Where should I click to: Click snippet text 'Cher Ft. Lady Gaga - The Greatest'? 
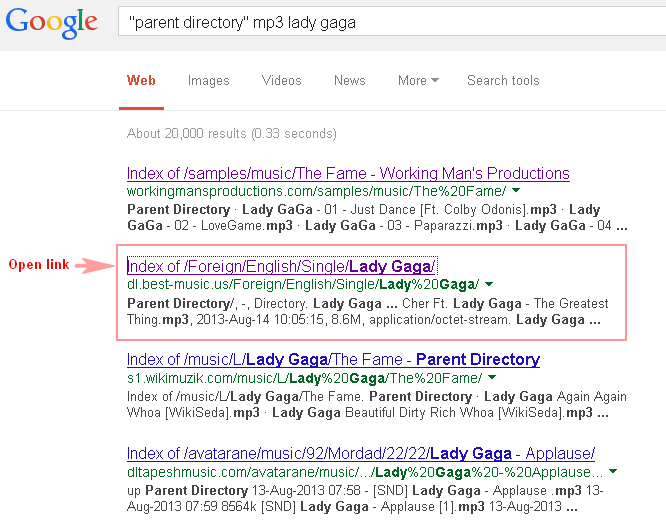click(x=505, y=303)
